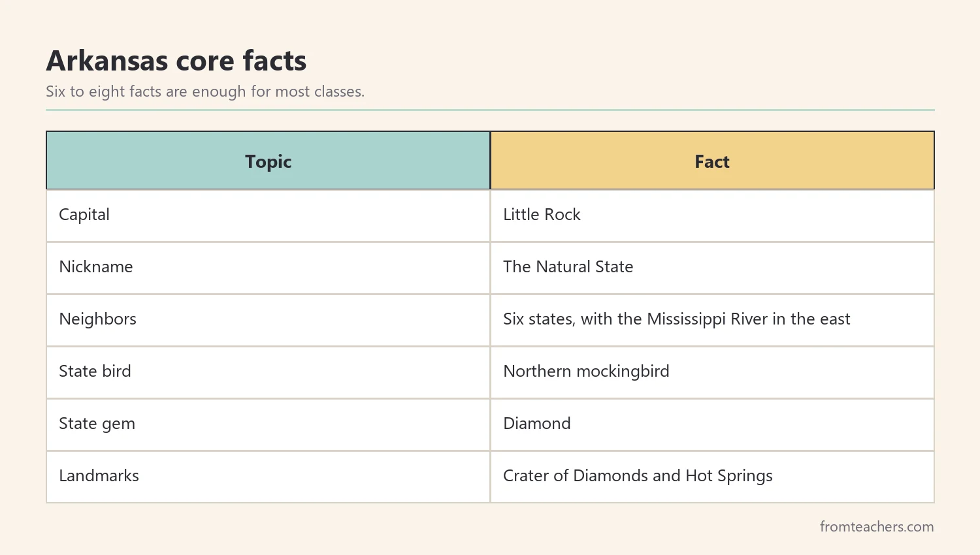The image size is (980, 555).
Task: Select the 'State gem' cell
Action: click(x=269, y=424)
